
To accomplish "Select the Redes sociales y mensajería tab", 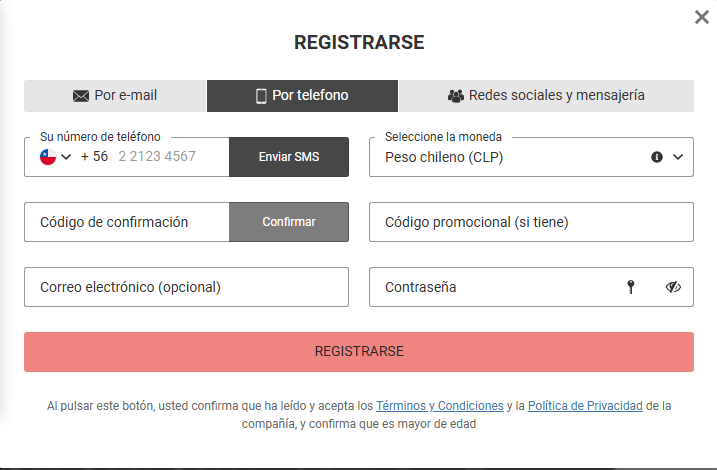I will click(x=545, y=96).
